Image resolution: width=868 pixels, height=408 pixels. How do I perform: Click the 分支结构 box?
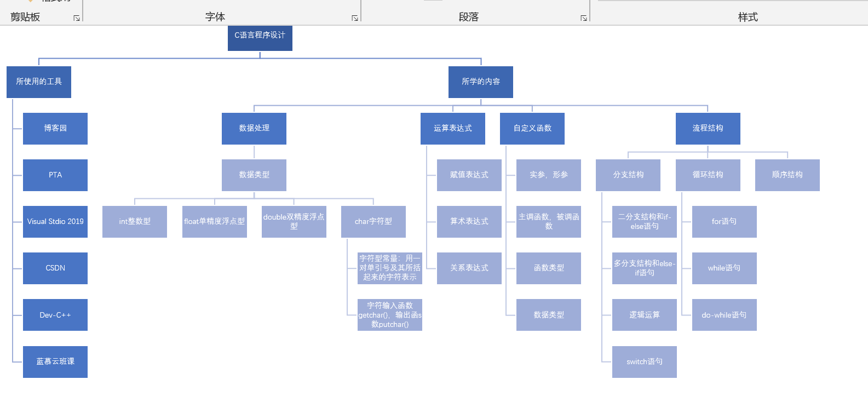click(628, 175)
